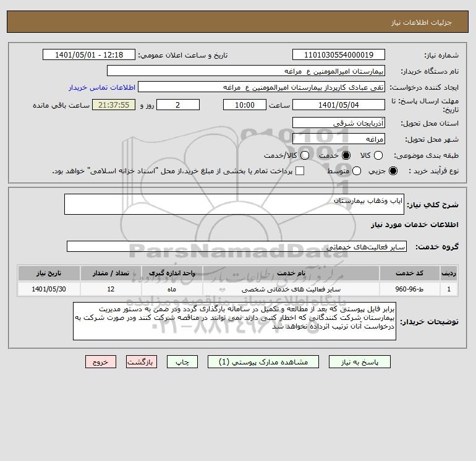The image size is (476, 461).
Task: Click the خروج exit button
Action: tap(101, 362)
